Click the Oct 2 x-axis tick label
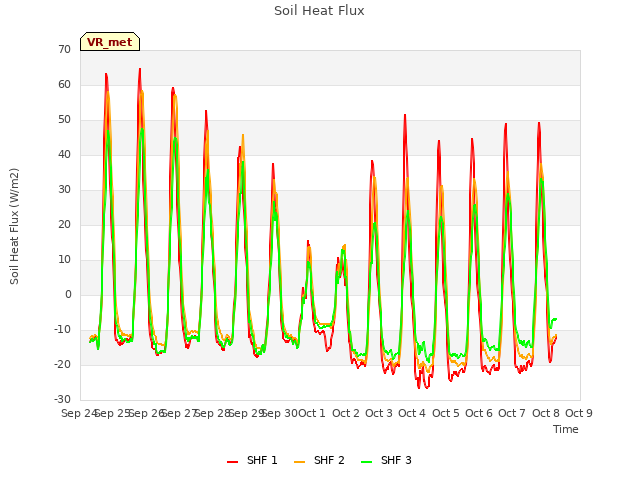This screenshot has height=480, width=640. click(x=345, y=413)
